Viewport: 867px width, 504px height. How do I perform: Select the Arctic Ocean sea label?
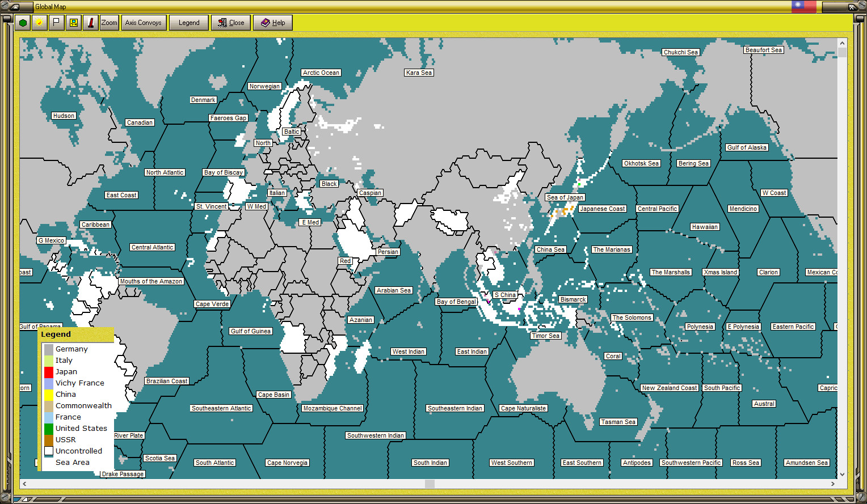321,73
